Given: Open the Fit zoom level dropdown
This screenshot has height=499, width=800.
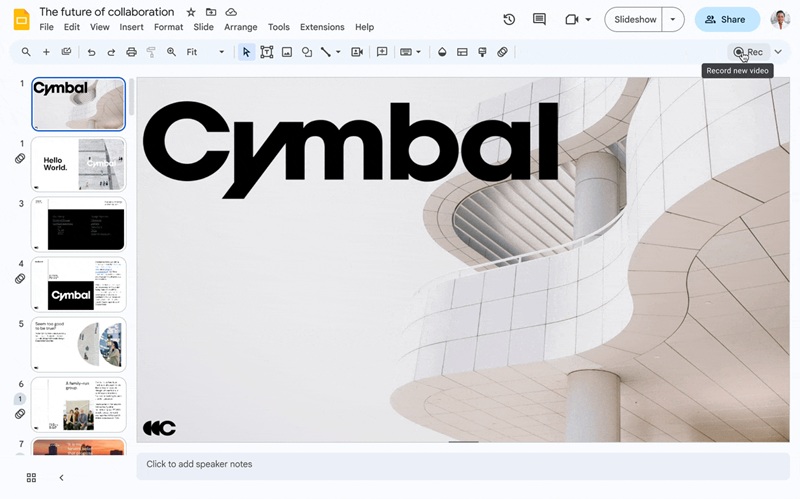Looking at the screenshot, I should point(205,52).
